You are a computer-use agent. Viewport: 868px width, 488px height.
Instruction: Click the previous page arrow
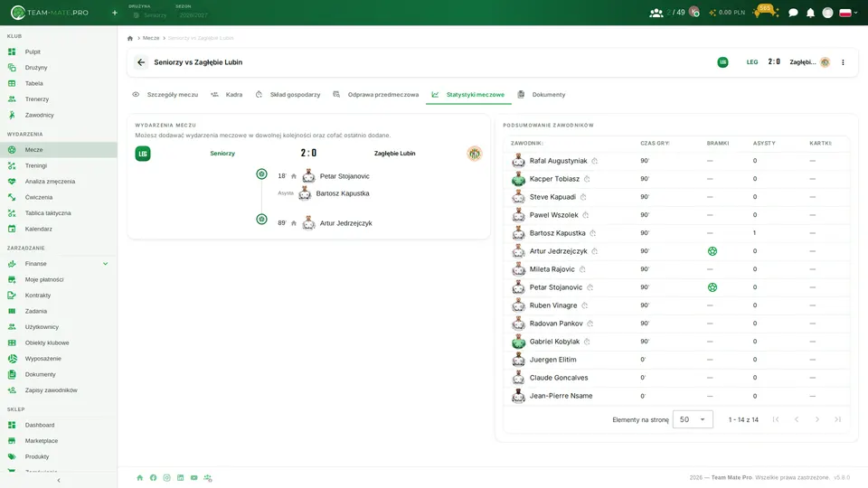[797, 419]
